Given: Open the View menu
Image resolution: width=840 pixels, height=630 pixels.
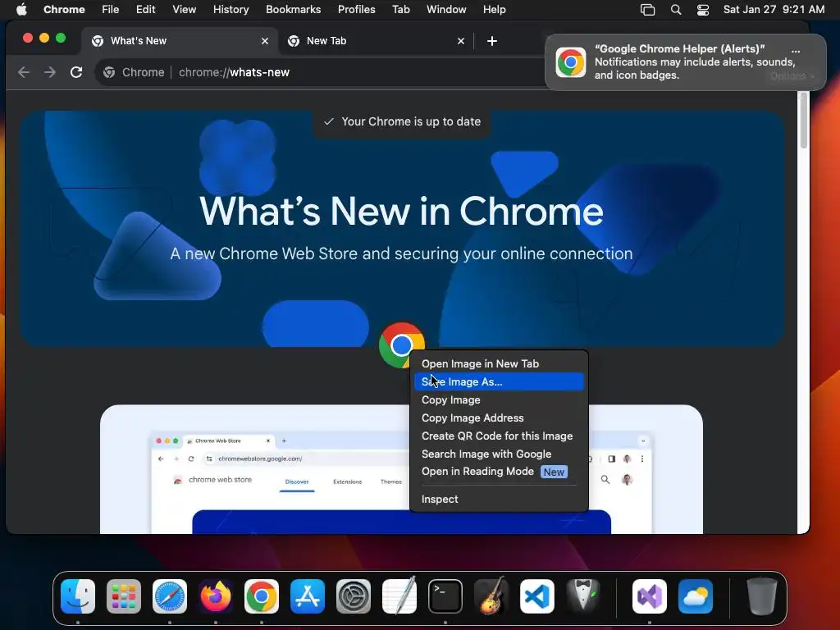Looking at the screenshot, I should [x=184, y=10].
